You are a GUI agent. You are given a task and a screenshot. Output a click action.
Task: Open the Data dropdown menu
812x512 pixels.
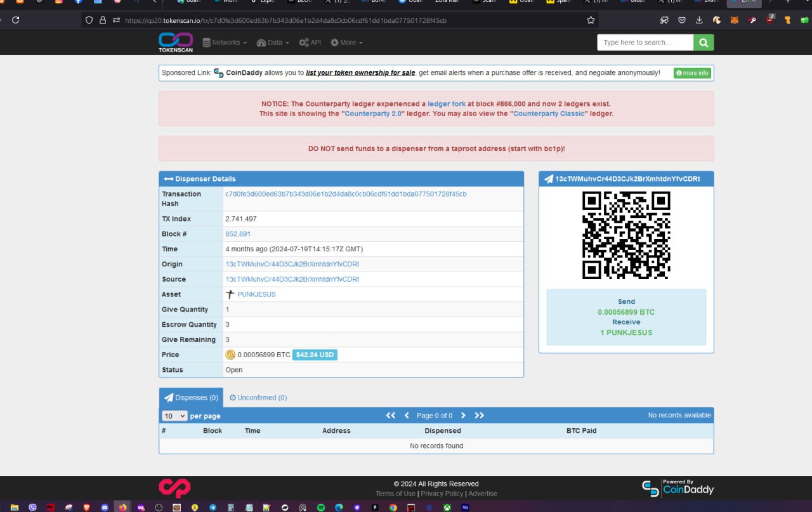point(273,43)
